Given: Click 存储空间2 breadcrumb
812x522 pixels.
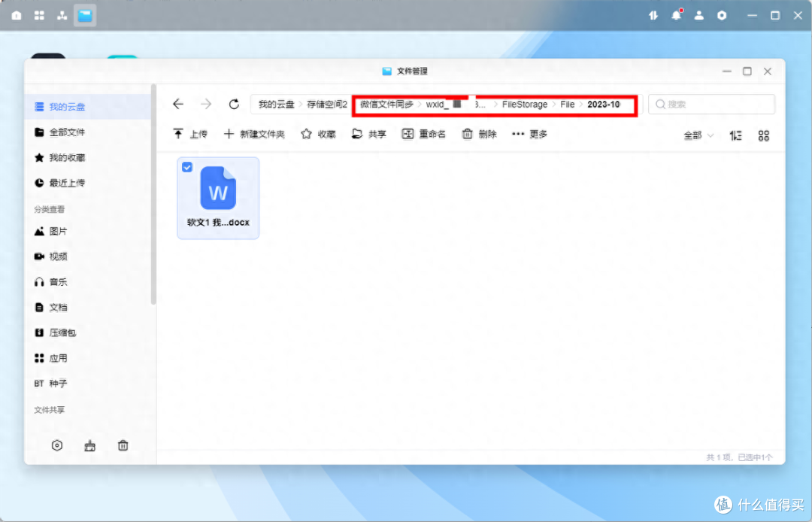Looking at the screenshot, I should [327, 104].
